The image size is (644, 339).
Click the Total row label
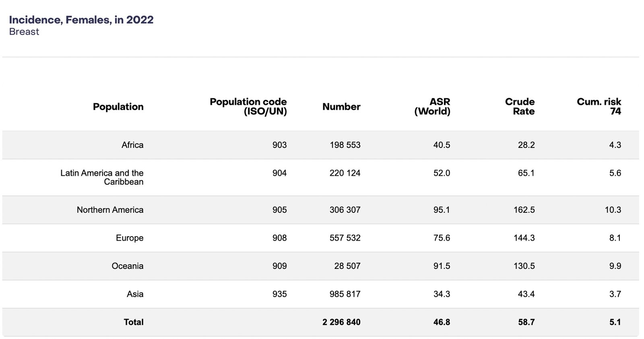coord(134,322)
